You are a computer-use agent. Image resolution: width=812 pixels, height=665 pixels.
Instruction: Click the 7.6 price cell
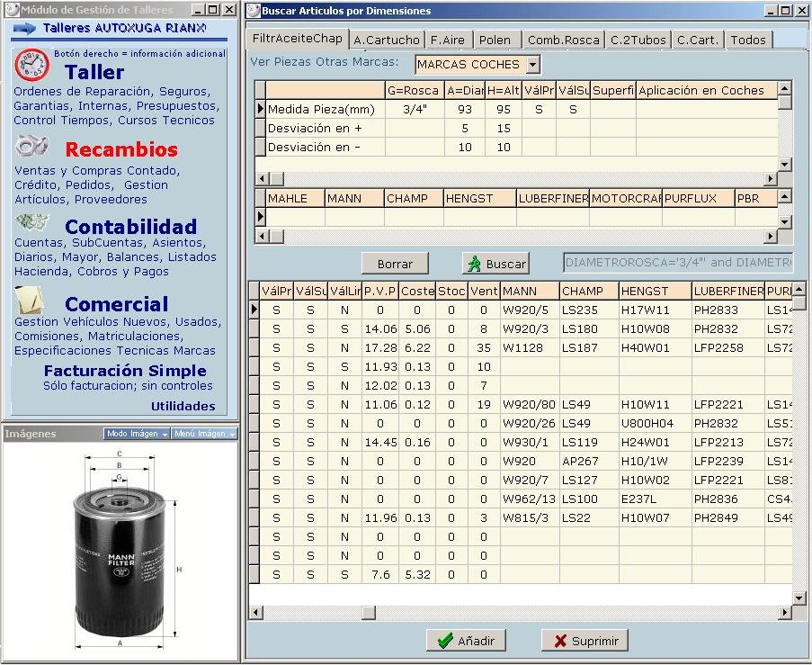point(380,575)
